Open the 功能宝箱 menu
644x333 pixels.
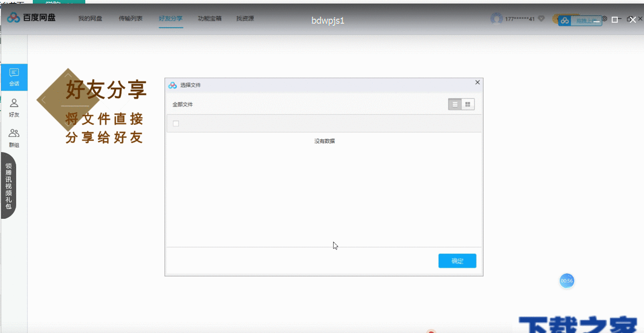(x=209, y=18)
